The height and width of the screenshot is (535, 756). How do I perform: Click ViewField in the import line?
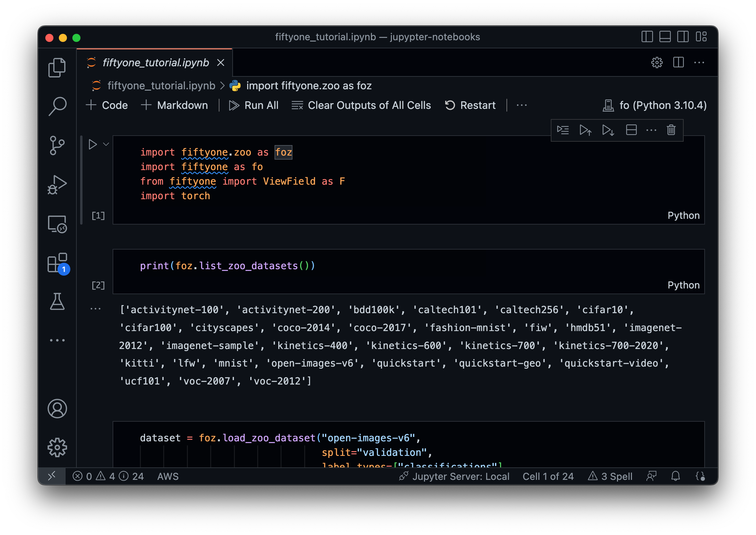(x=289, y=181)
